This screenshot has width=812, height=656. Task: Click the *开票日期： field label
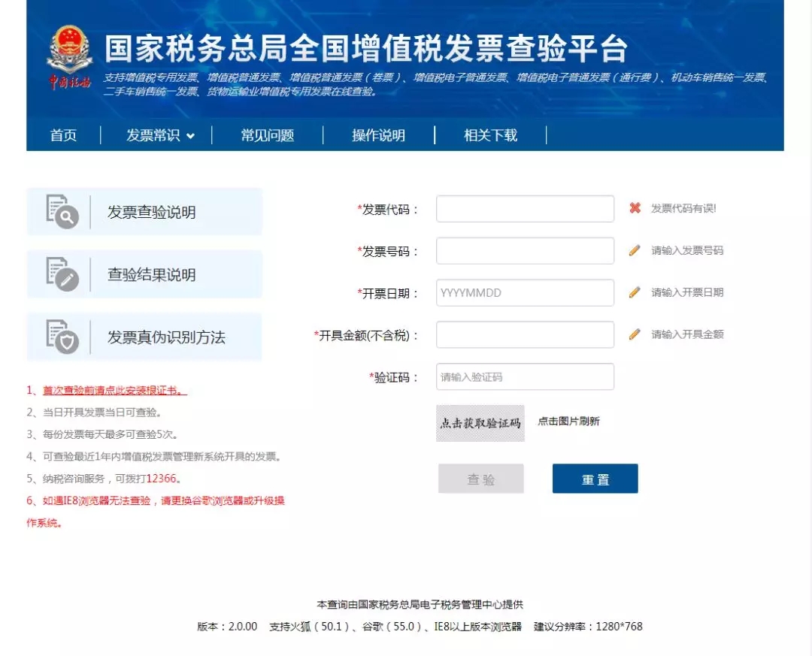click(x=387, y=294)
